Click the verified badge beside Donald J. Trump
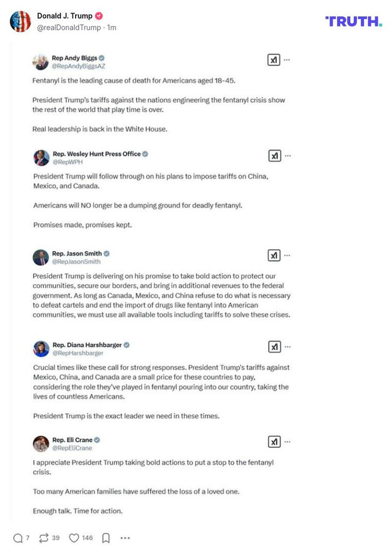 click(x=99, y=16)
